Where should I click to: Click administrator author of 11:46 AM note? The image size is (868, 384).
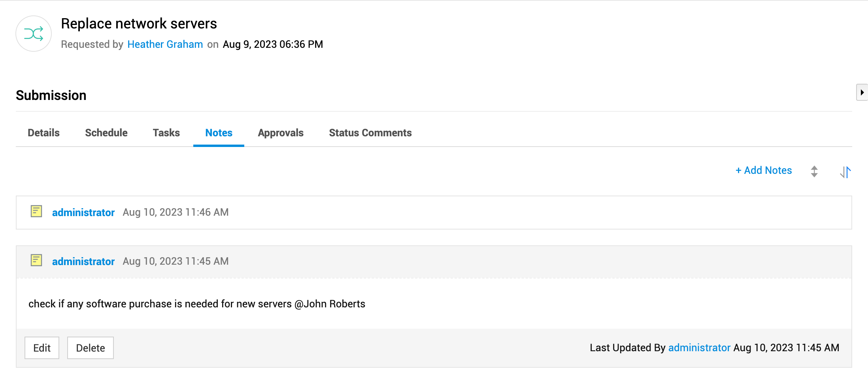(x=83, y=213)
